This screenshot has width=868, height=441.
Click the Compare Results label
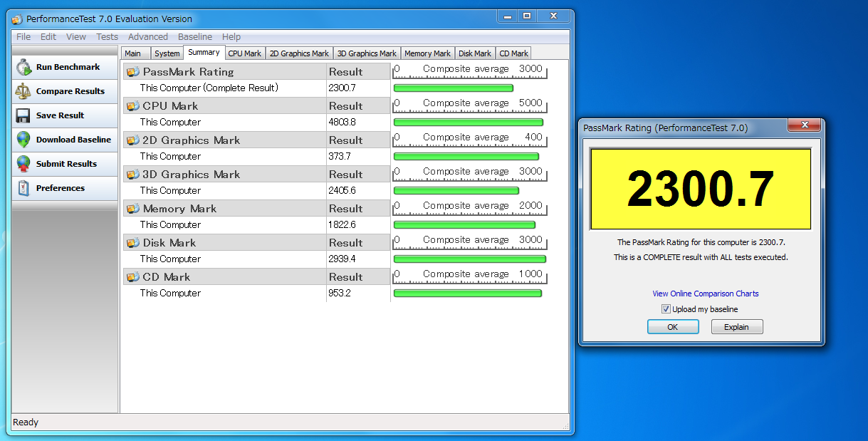point(70,91)
